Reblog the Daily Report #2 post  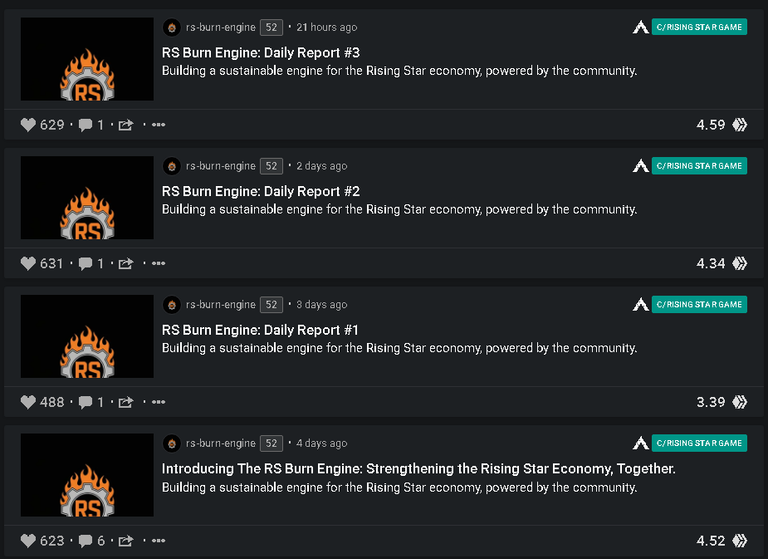126,264
